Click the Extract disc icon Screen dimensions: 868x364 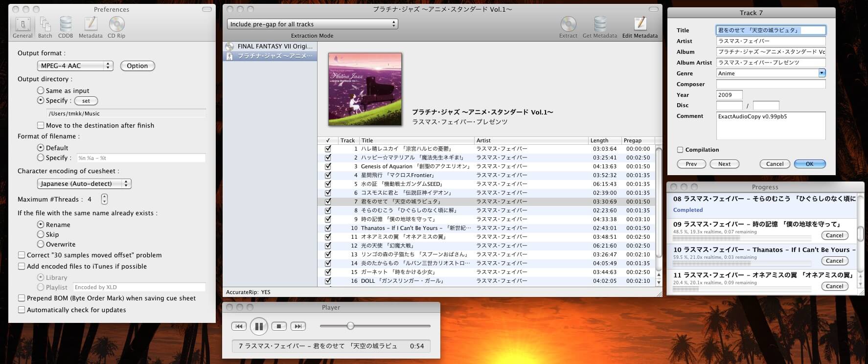coord(568,27)
